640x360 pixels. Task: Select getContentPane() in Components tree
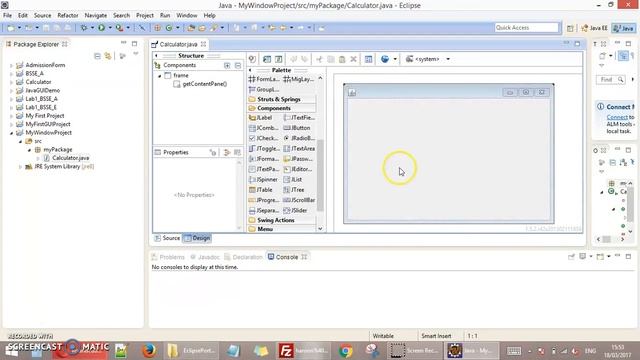(x=200, y=84)
